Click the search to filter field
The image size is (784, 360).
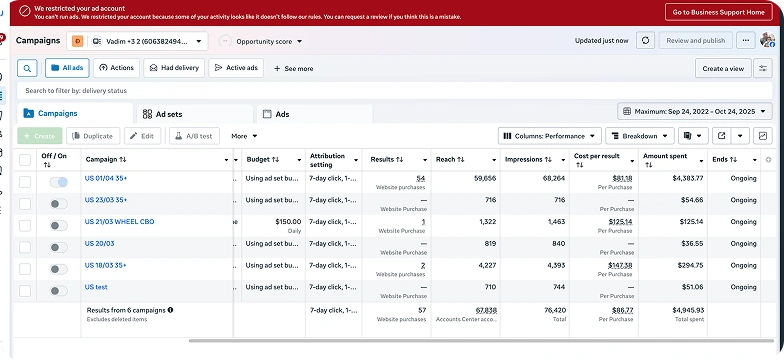coord(394,90)
